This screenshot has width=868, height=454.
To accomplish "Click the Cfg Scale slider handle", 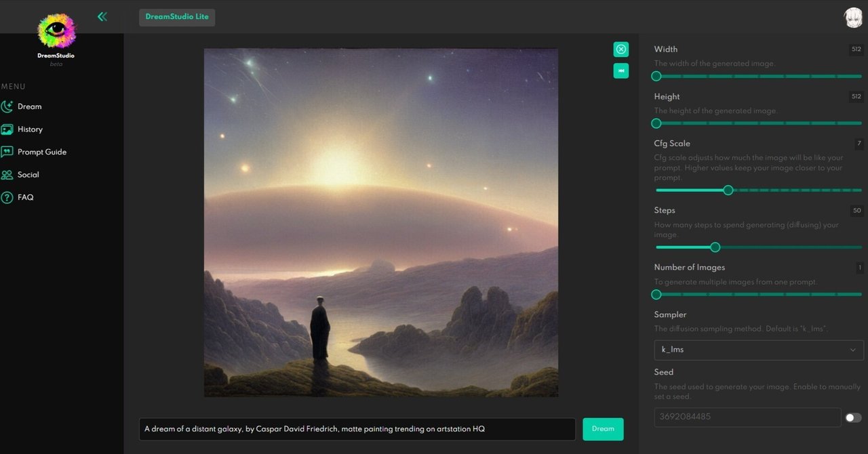I will click(x=728, y=190).
